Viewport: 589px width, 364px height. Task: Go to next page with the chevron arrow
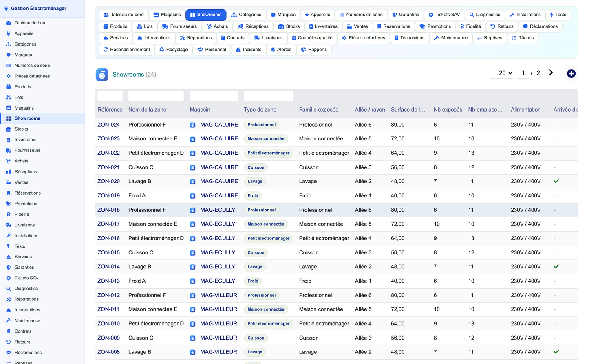pyautogui.click(x=551, y=72)
